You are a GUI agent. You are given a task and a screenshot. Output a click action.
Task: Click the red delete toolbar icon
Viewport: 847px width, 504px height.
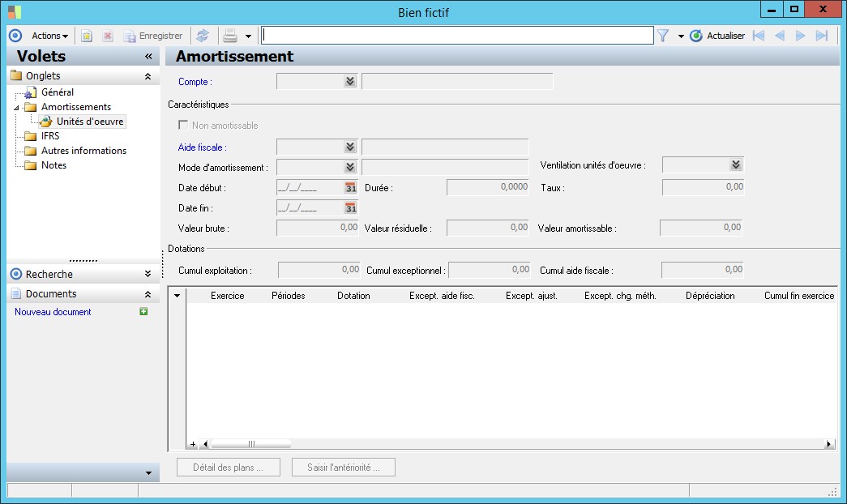click(x=107, y=36)
